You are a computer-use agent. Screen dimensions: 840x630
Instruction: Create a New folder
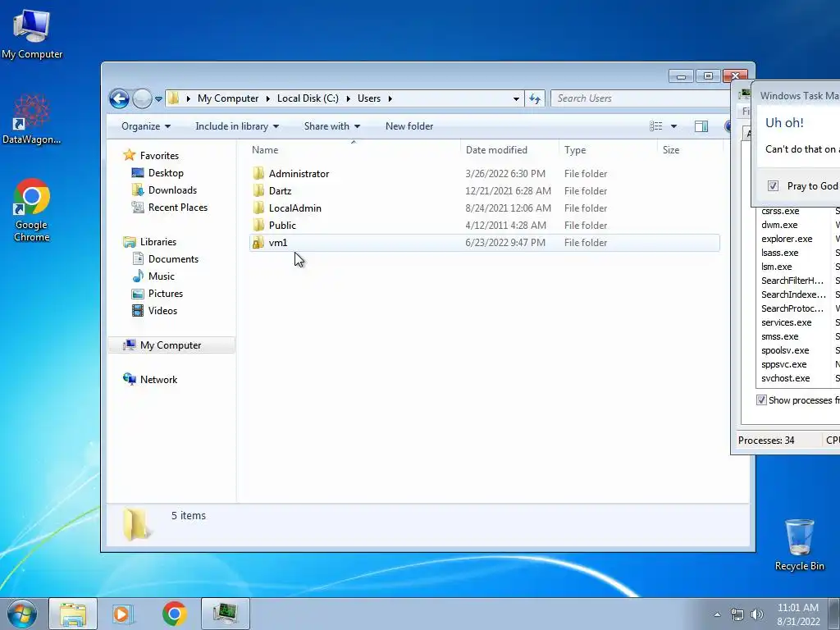(x=409, y=126)
